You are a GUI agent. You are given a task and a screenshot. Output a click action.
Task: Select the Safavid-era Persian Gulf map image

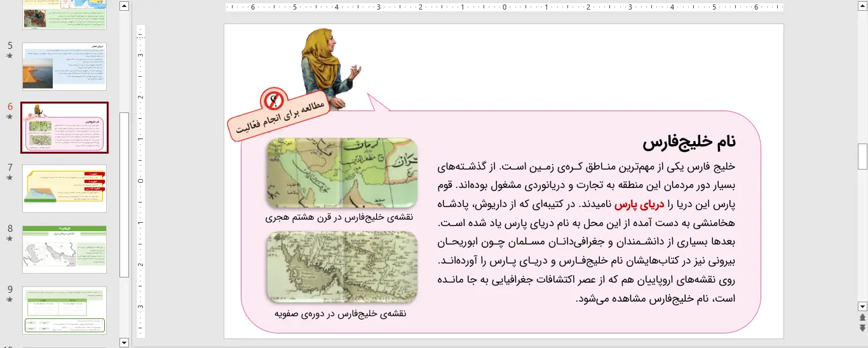click(342, 267)
